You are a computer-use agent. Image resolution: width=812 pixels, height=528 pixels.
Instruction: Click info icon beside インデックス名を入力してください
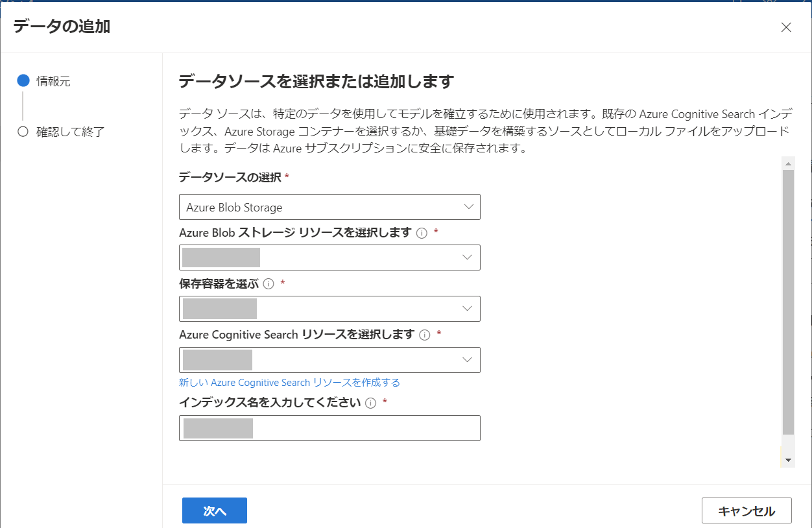(370, 403)
